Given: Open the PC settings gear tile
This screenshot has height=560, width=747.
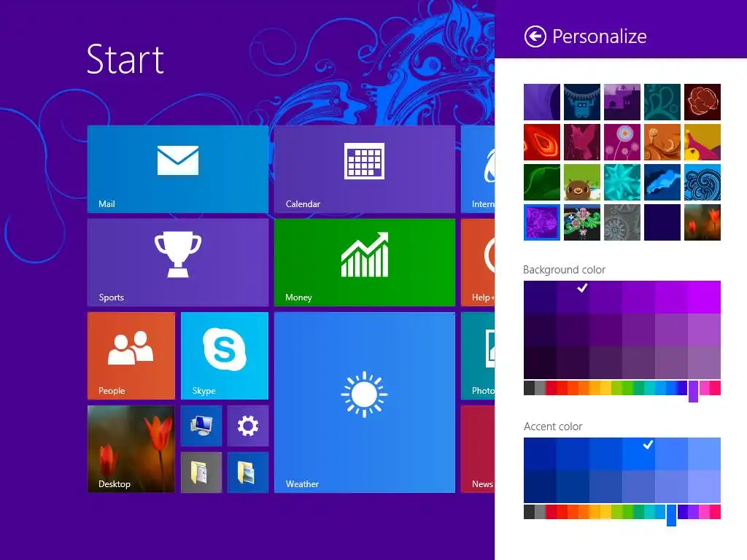Looking at the screenshot, I should click(x=248, y=426).
